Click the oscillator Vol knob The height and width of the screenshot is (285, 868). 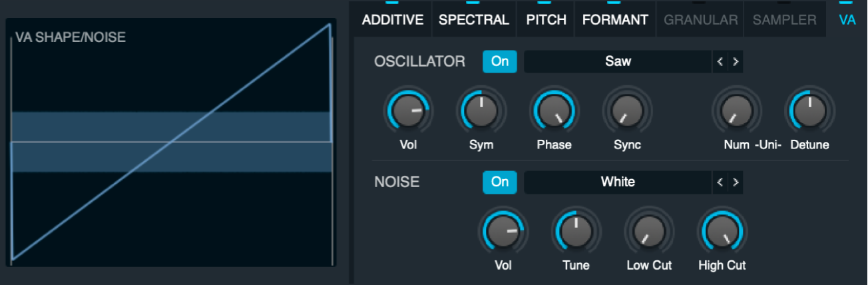click(x=408, y=111)
